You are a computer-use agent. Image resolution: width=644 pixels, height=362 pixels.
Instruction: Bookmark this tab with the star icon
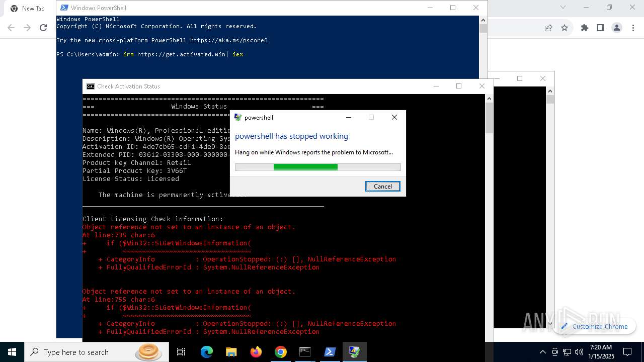pos(565,28)
